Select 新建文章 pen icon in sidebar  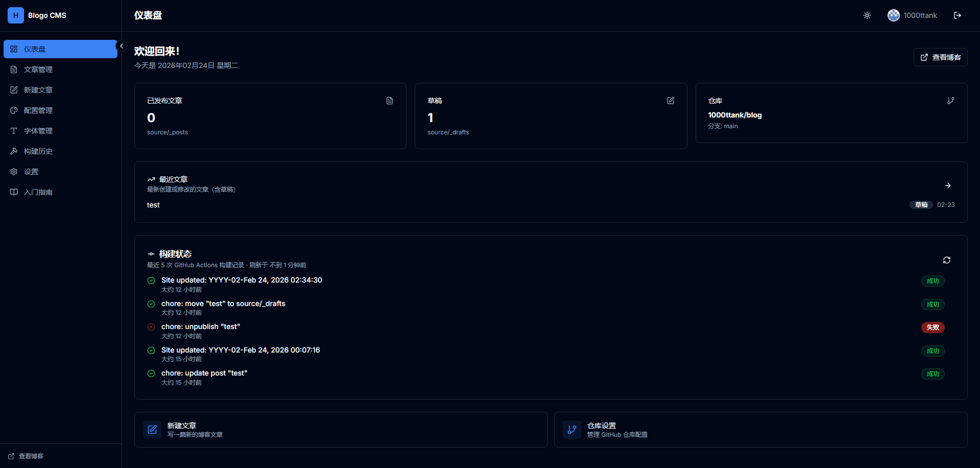[14, 89]
